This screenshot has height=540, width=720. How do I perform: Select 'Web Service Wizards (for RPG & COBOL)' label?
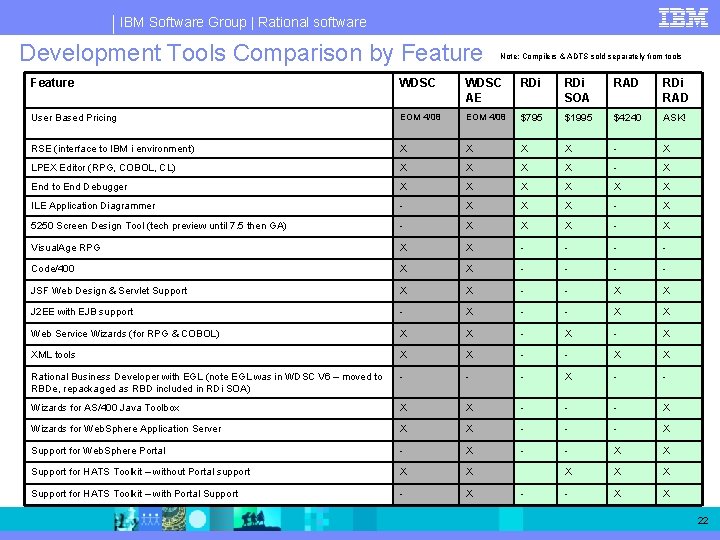(125, 334)
